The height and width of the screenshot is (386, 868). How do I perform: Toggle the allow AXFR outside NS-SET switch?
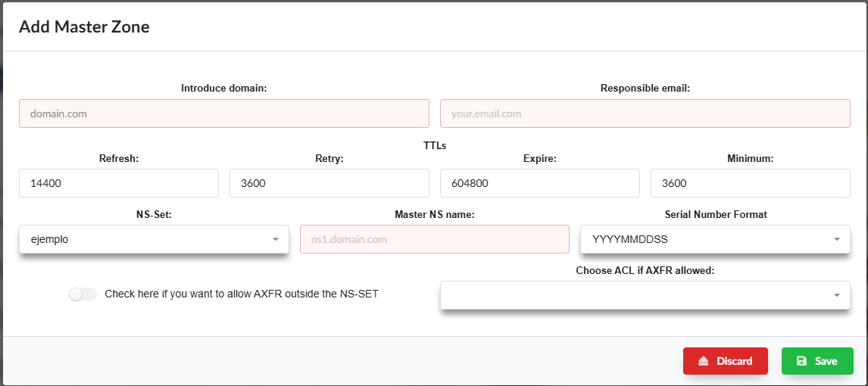click(83, 294)
